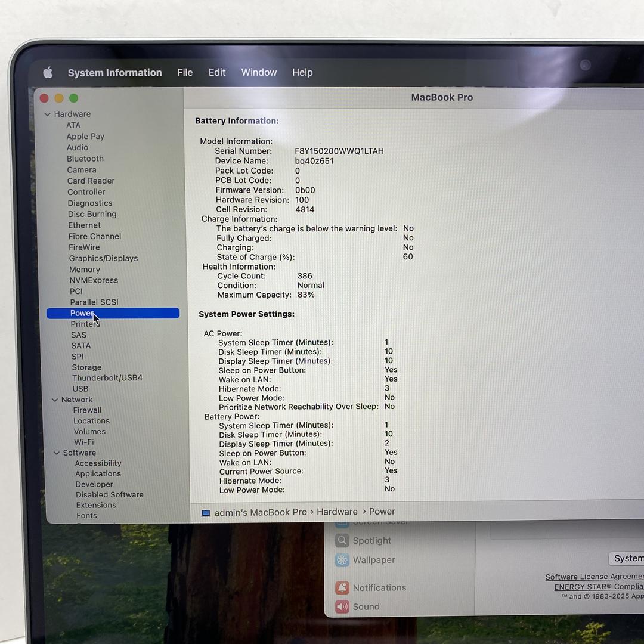Select SAS in the sidebar
Screen dimensions: 644x644
[79, 335]
